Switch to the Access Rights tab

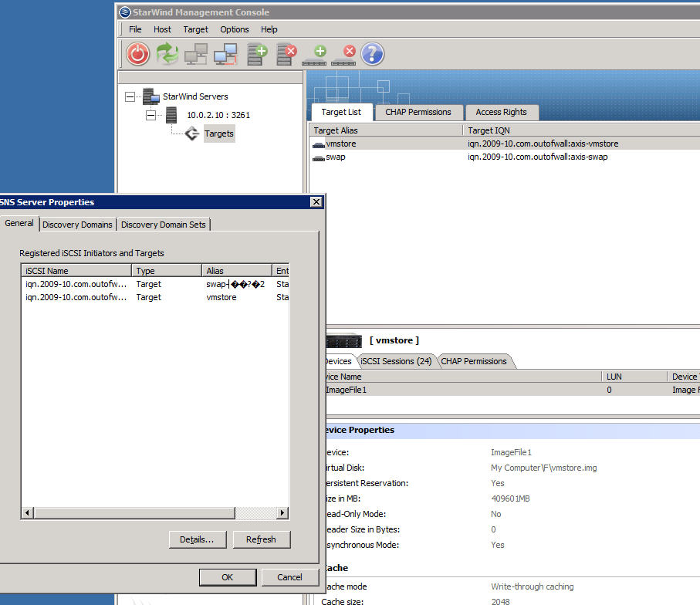(502, 113)
